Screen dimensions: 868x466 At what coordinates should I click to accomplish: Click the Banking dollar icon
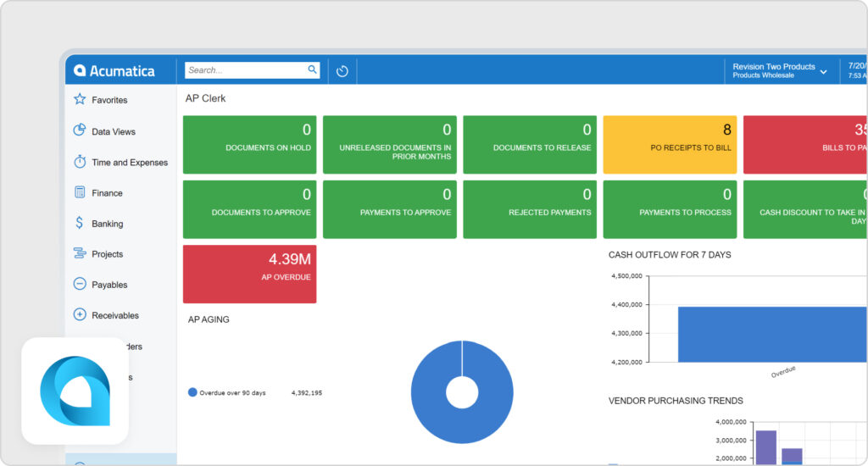pos(79,223)
